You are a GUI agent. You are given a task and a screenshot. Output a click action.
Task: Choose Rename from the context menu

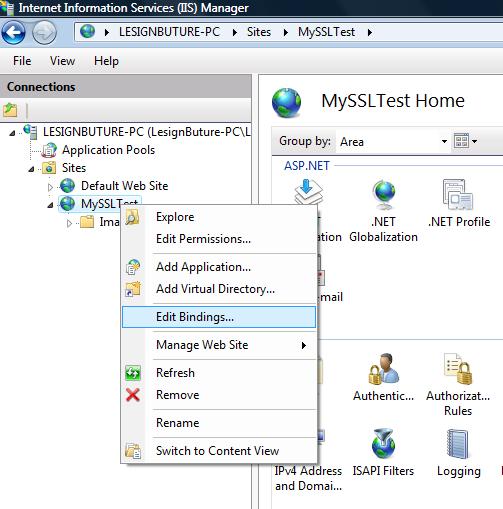[x=219, y=423]
